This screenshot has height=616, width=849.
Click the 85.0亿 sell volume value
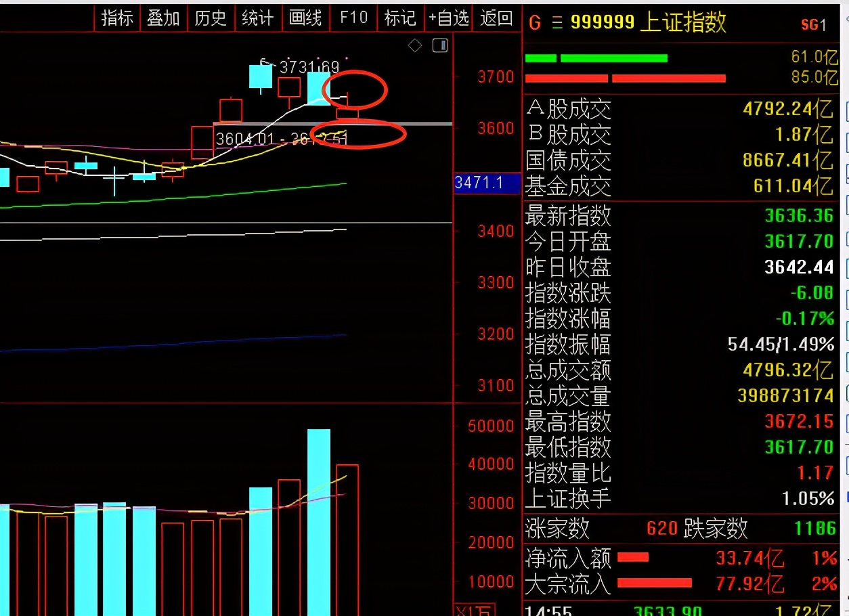pos(814,77)
